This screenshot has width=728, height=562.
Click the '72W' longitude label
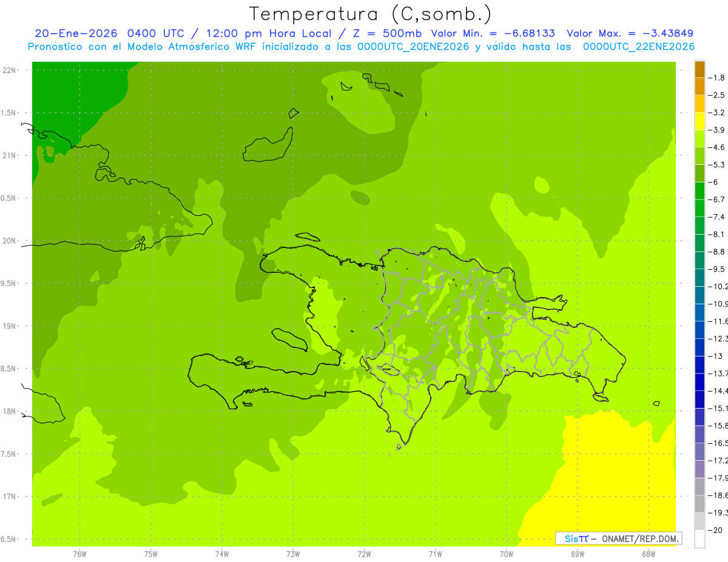[364, 554]
